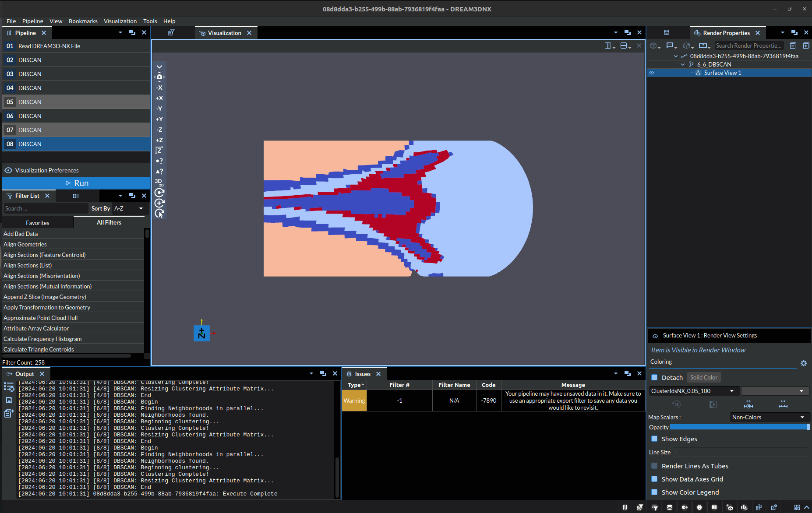
Task: Click the filter Search input field
Action: click(x=46, y=208)
